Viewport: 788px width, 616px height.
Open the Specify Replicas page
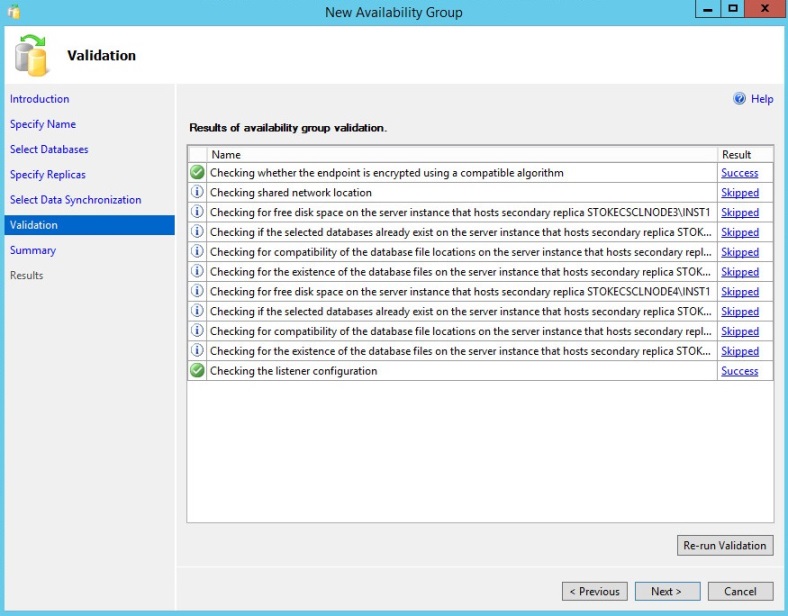[48, 175]
